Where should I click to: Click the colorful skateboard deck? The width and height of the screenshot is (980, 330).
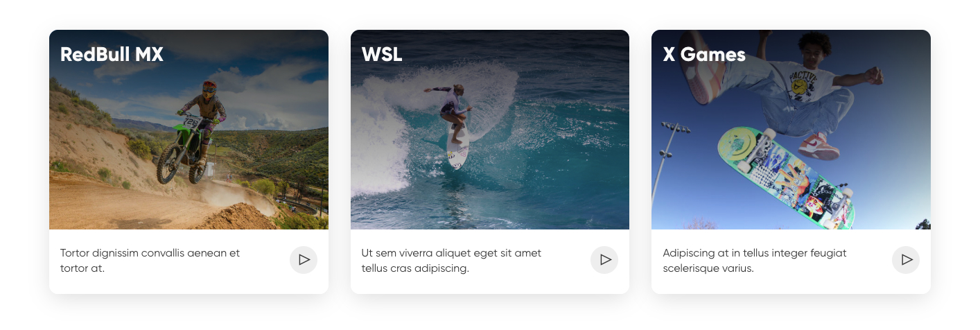[786, 177]
